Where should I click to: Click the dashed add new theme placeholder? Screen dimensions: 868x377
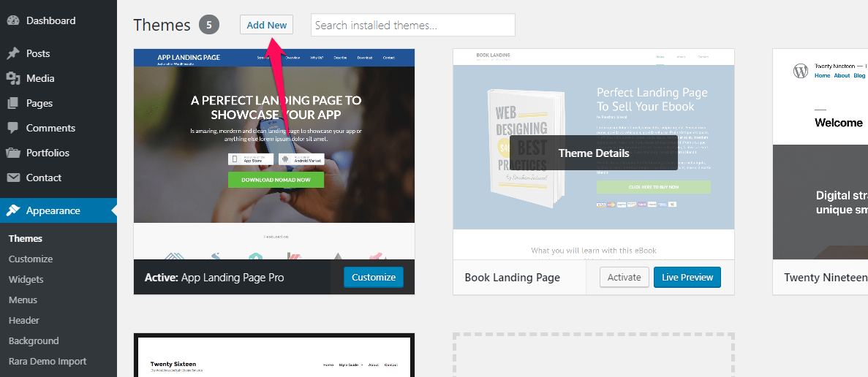click(594, 355)
